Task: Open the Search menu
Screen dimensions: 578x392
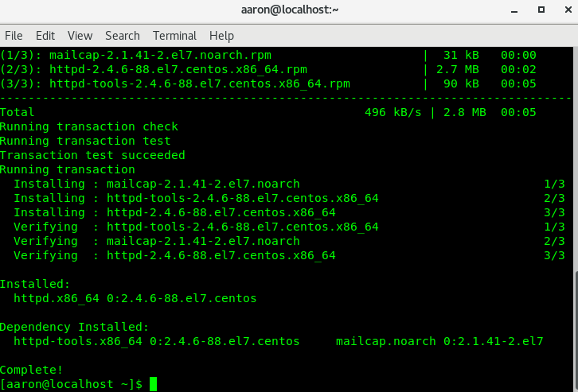Action: [x=123, y=36]
